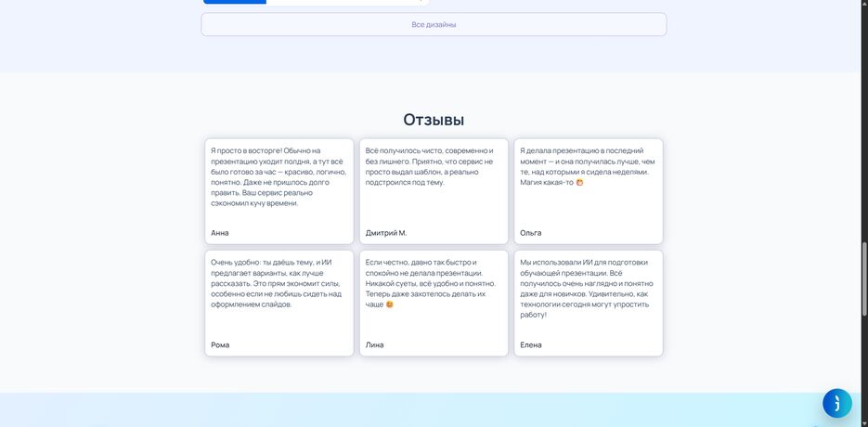This screenshot has height=427, width=868.
Task: Click the "Отзывы" section heading
Action: pyautogui.click(x=434, y=120)
